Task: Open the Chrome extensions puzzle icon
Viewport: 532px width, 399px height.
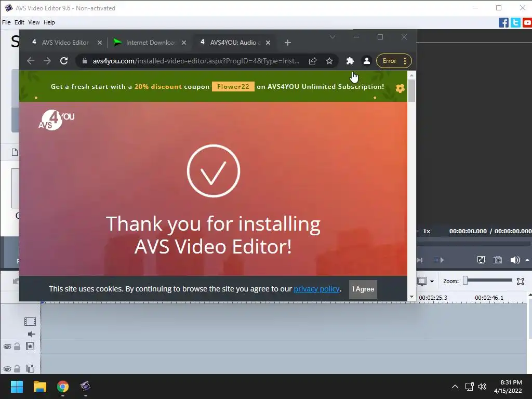Action: (x=350, y=61)
